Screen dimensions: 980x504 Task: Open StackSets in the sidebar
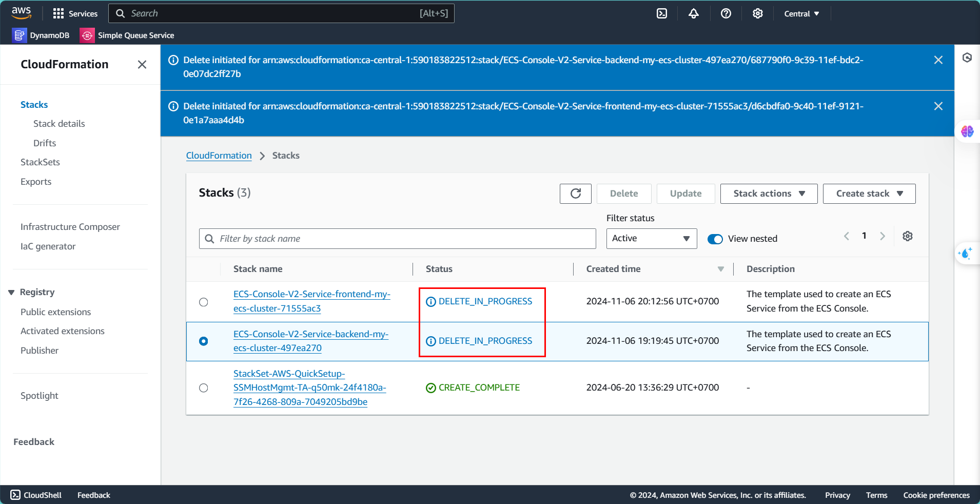click(x=40, y=162)
